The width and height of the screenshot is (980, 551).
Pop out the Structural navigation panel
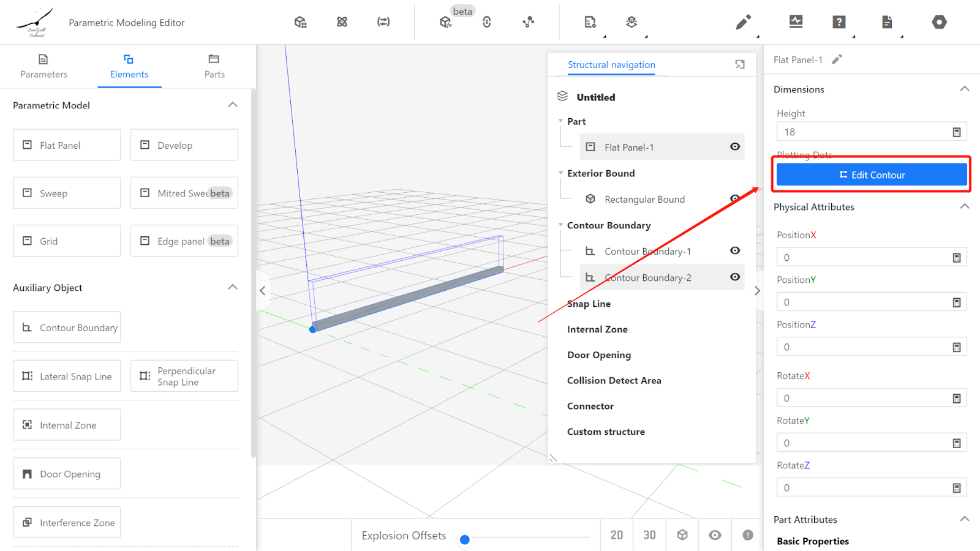(x=740, y=65)
